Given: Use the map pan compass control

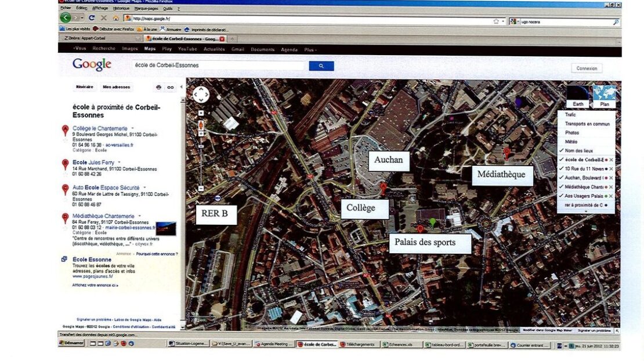Looking at the screenshot, I should tap(201, 95).
